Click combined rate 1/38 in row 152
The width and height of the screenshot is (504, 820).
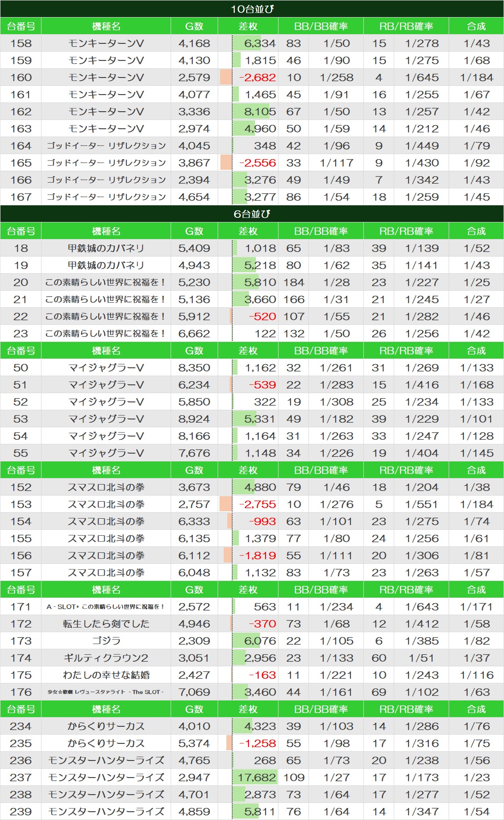(x=476, y=487)
